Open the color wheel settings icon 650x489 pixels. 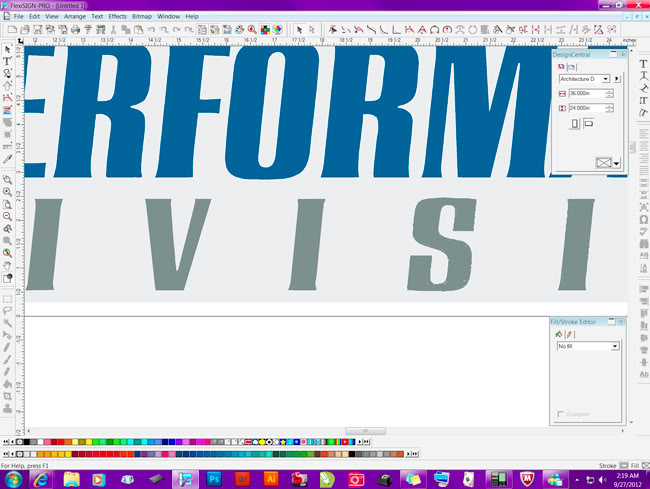(240, 29)
